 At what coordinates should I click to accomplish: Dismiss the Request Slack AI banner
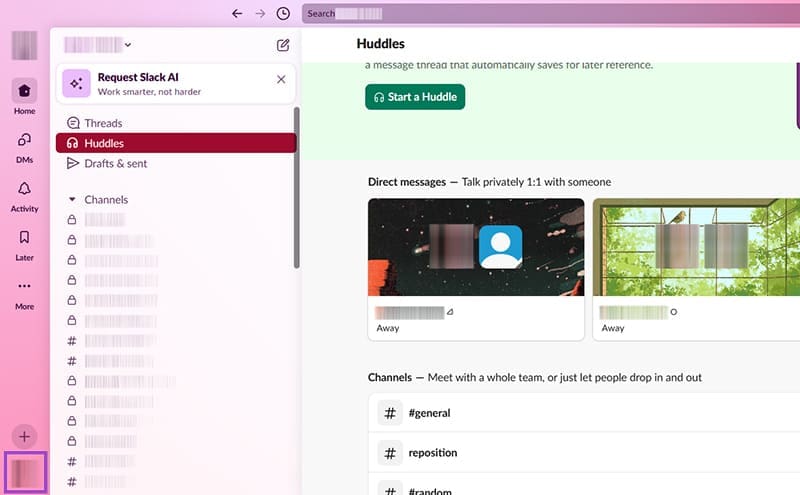281,80
